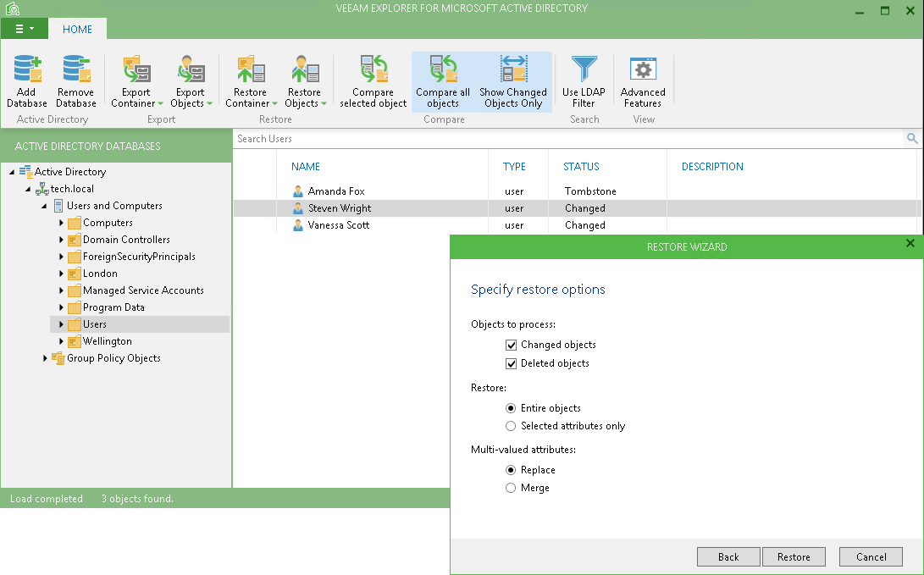
Task: Open the Export Container dropdown arrow
Action: [160, 103]
